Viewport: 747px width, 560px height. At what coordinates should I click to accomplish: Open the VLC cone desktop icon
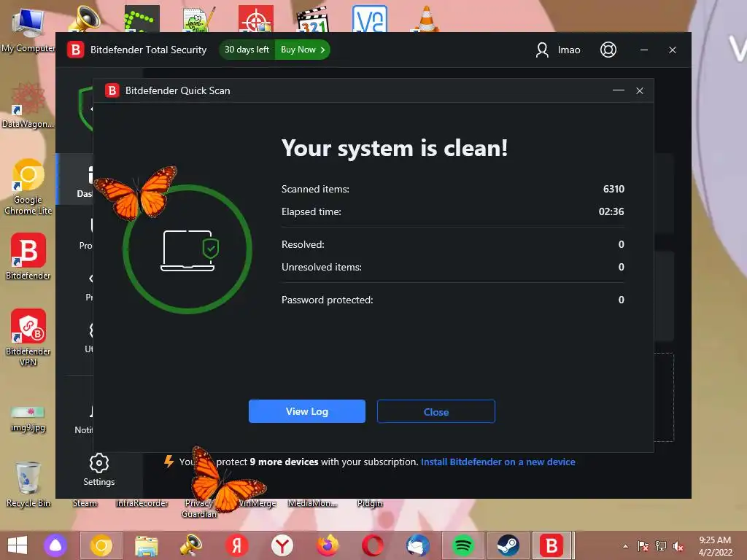pyautogui.click(x=426, y=19)
